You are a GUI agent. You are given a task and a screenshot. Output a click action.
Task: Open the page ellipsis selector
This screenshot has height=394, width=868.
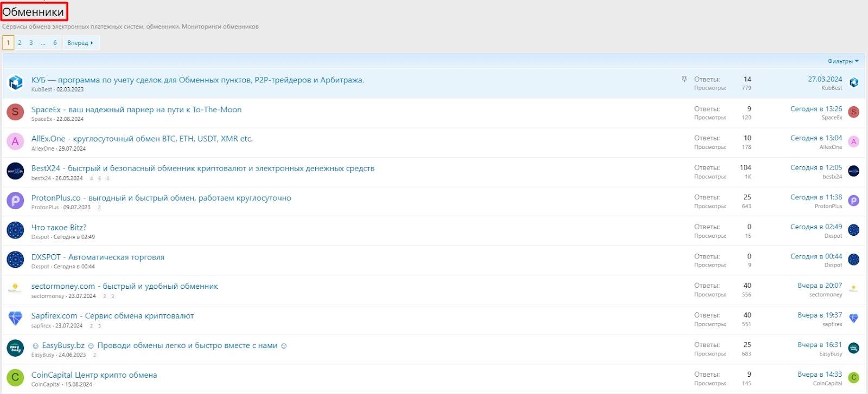pyautogui.click(x=43, y=43)
